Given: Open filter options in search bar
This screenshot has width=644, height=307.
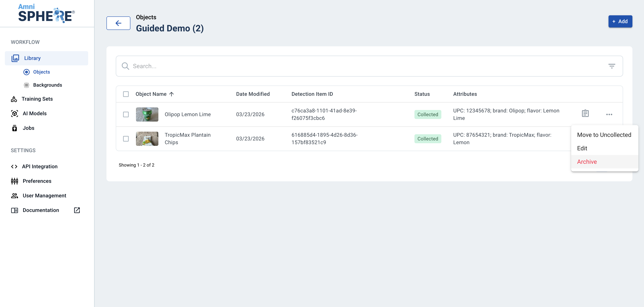Looking at the screenshot, I should tap(612, 66).
